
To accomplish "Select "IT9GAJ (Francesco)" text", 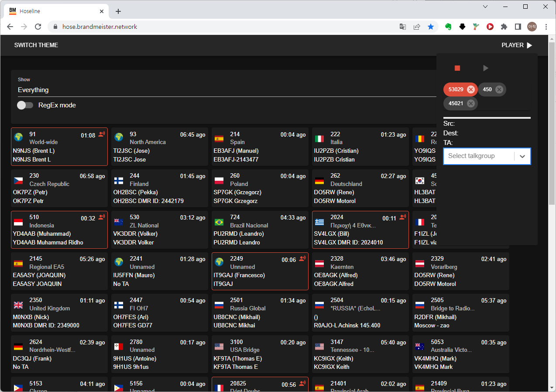I will pyautogui.click(x=239, y=275).
